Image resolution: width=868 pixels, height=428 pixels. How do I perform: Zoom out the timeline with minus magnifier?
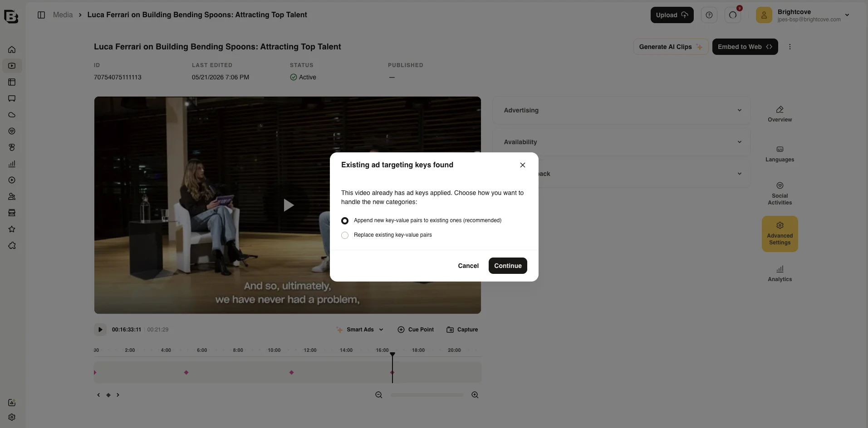coord(378,395)
